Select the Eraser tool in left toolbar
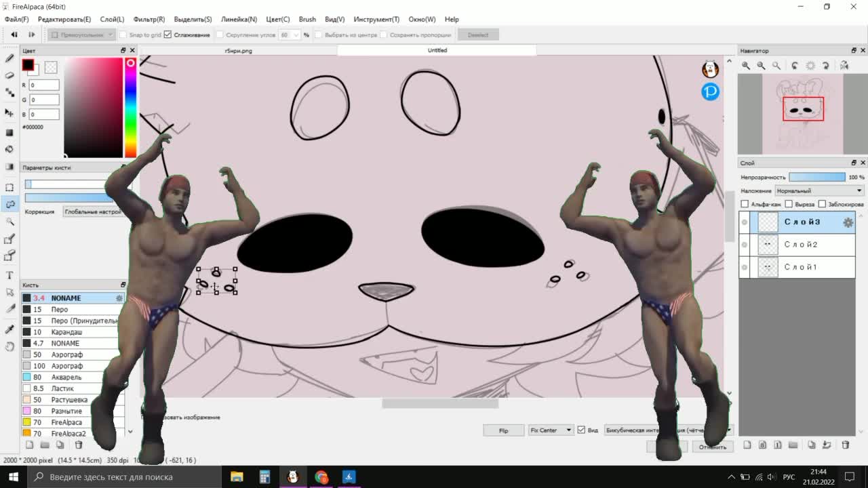 tap(9, 76)
